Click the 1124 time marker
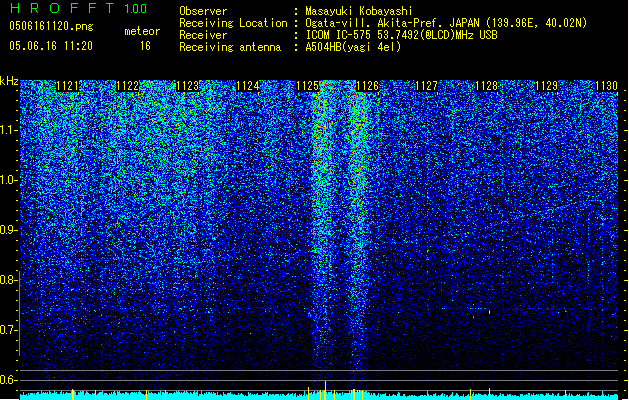Image resolution: width=629 pixels, height=400 pixels. (x=248, y=86)
